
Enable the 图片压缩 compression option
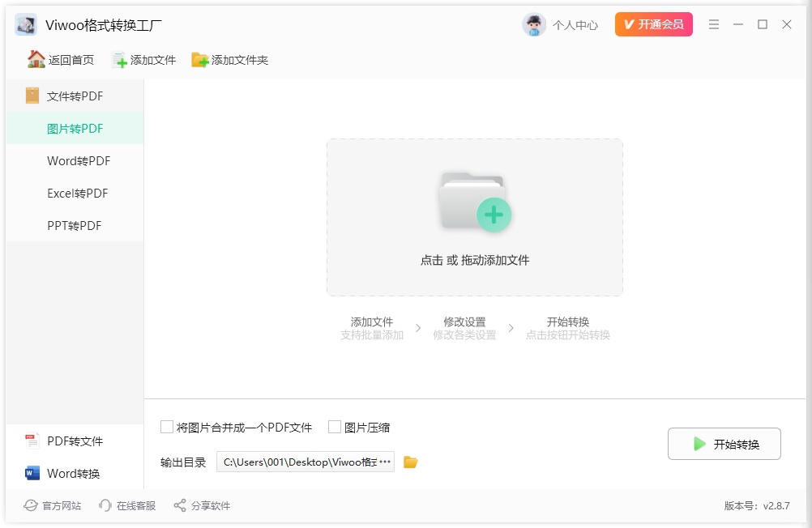coord(335,427)
